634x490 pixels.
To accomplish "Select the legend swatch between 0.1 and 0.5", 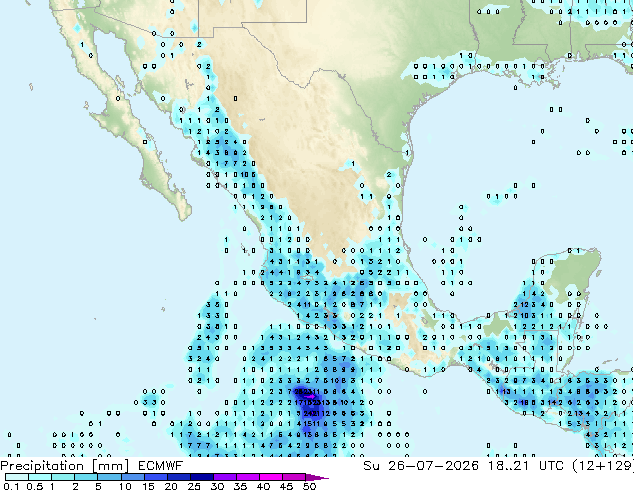I will coord(17,477).
